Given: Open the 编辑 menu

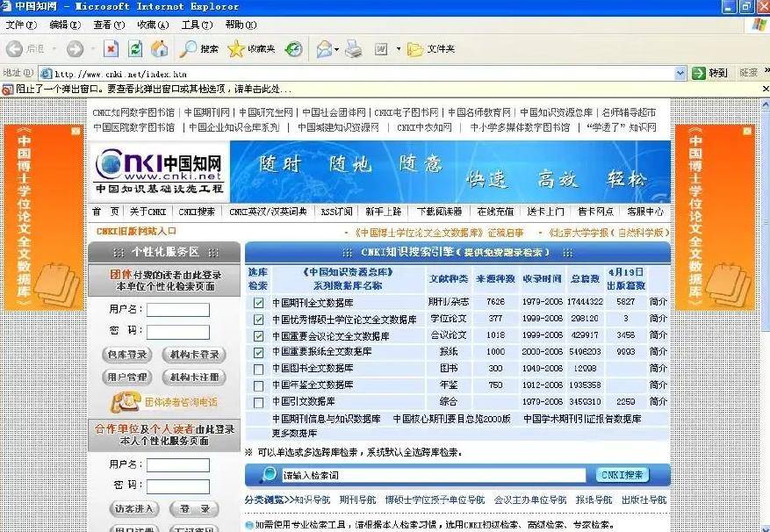Looking at the screenshot, I should click(x=65, y=25).
